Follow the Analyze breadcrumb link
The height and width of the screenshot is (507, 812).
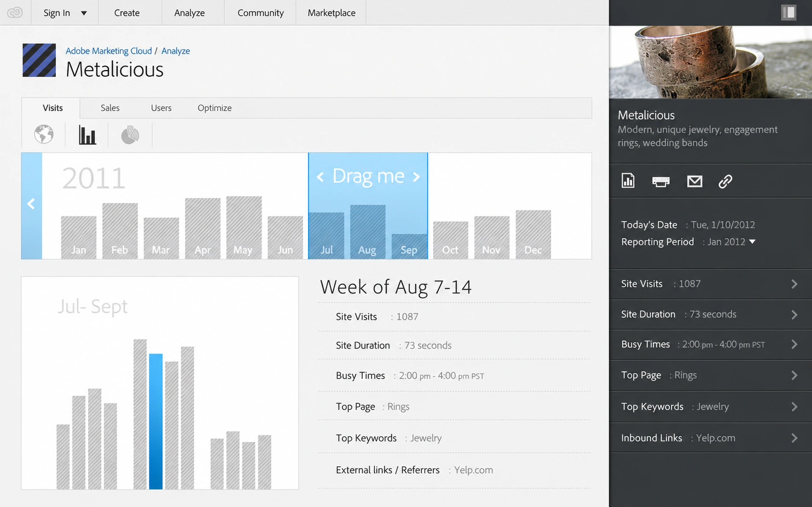click(x=176, y=51)
